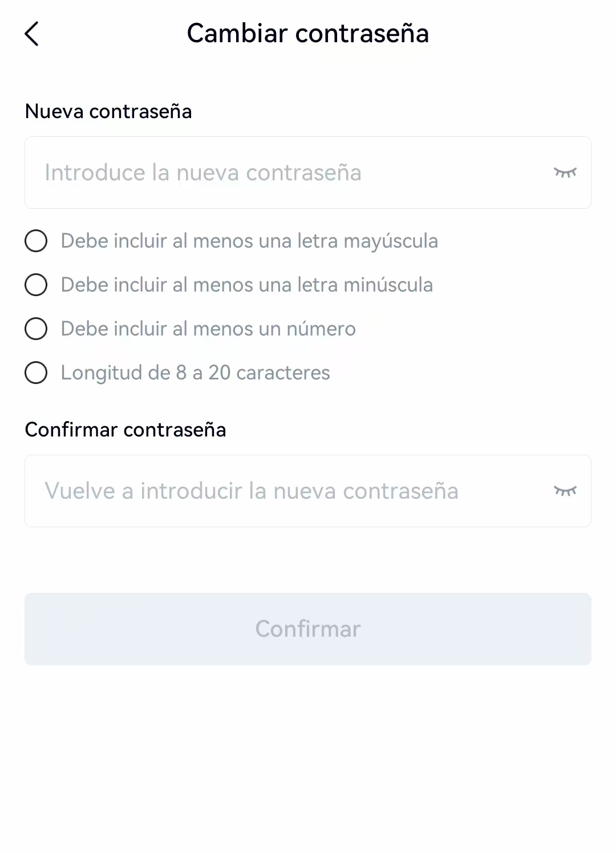Click 'Longitud de 8 a 20 caracteres' text

click(x=196, y=373)
